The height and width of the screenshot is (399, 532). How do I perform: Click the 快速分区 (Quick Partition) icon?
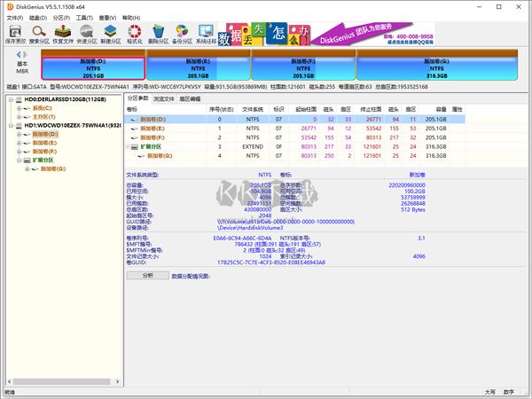pos(88,34)
